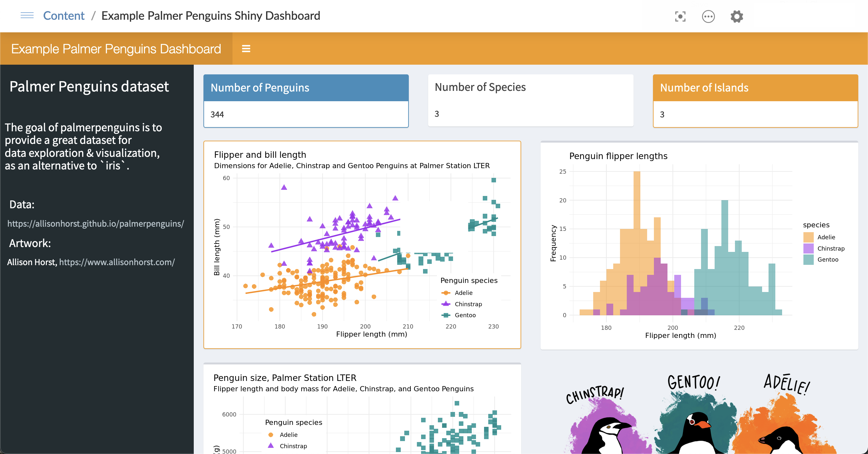
Task: Click the hamburger menu icon in dashboard header
Action: coord(246,49)
